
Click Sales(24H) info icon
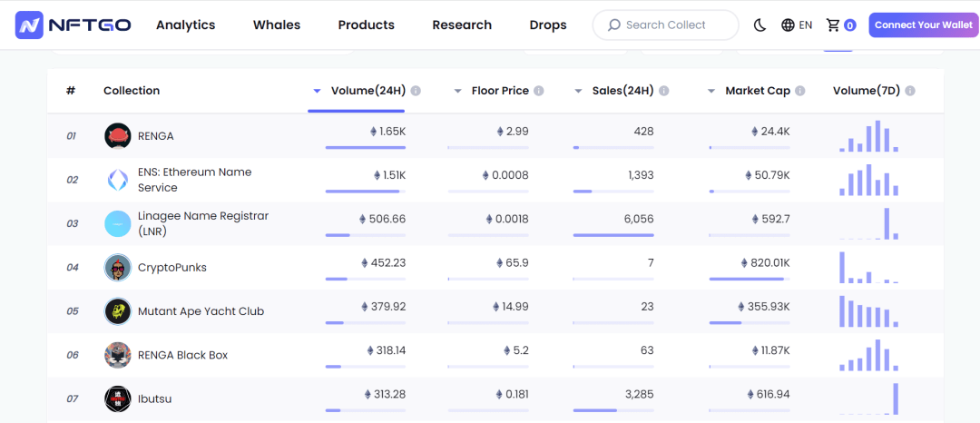663,91
